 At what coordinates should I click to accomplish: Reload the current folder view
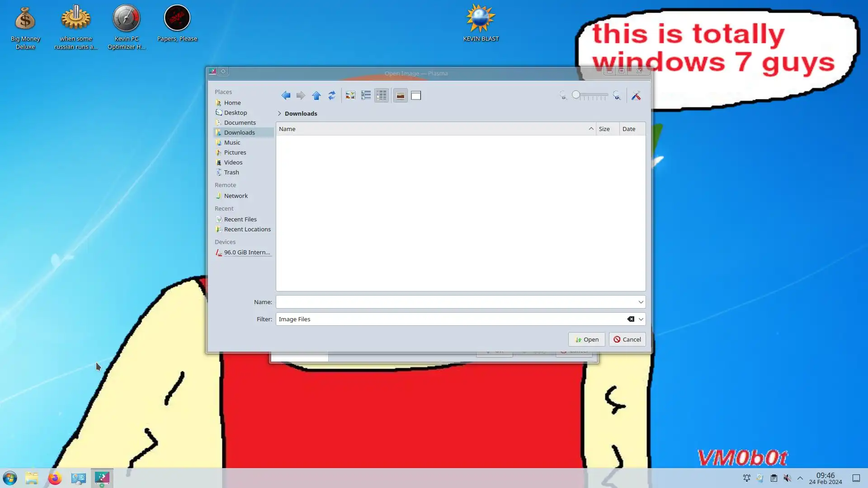[332, 95]
